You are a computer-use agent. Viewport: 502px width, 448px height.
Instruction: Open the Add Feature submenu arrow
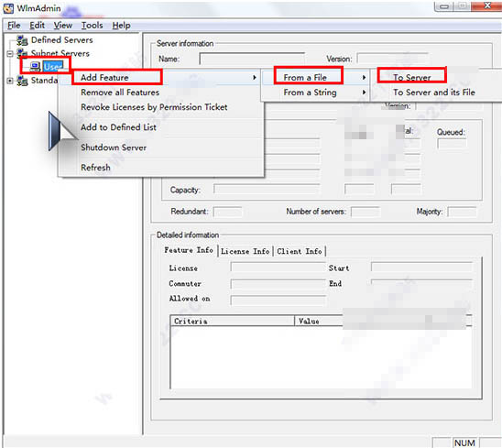click(255, 78)
